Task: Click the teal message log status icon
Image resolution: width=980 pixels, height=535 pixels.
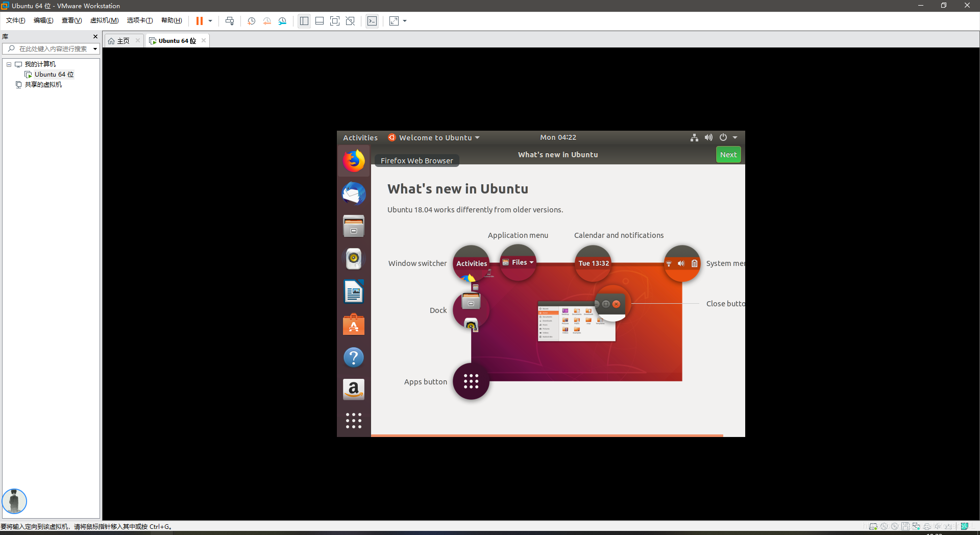Action: coord(965,526)
